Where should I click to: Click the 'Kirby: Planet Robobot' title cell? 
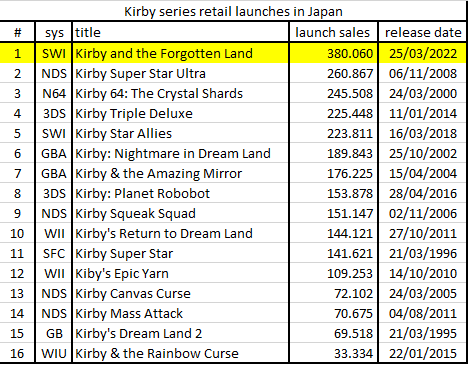(x=180, y=193)
